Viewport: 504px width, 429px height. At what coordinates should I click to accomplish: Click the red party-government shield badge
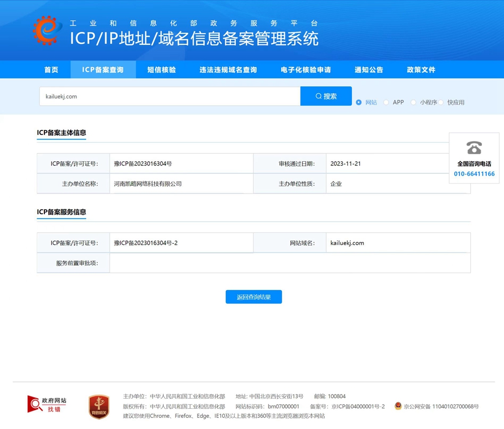click(x=99, y=407)
